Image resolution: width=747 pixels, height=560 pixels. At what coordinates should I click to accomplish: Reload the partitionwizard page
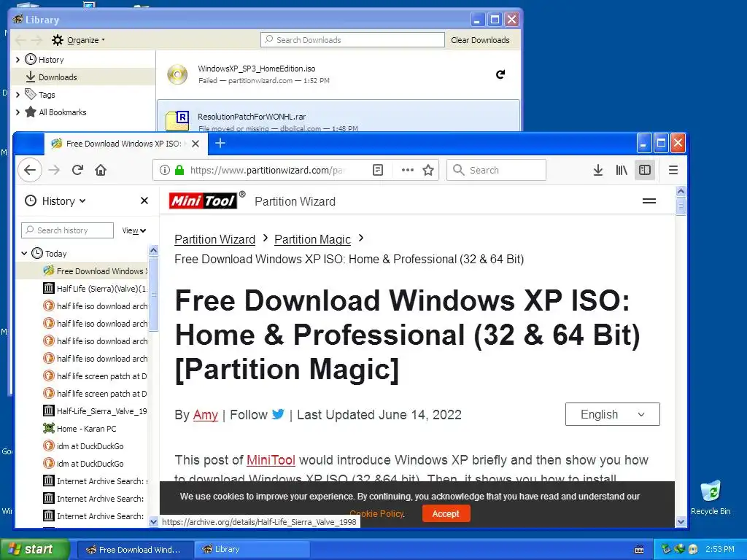pyautogui.click(x=77, y=170)
